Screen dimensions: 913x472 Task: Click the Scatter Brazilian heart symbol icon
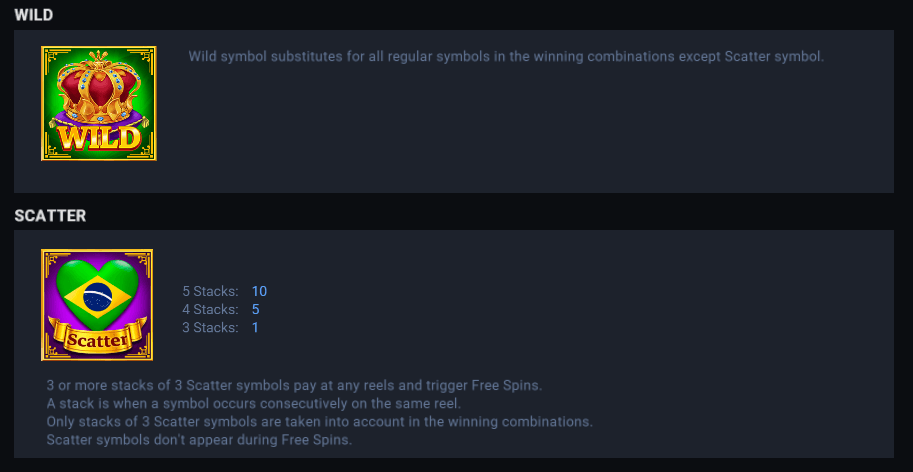pyautogui.click(x=97, y=305)
